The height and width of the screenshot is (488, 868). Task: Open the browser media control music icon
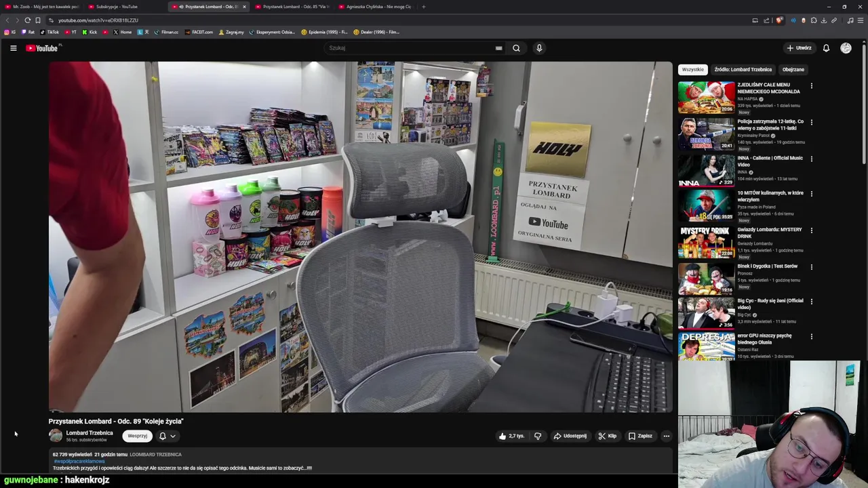click(850, 20)
